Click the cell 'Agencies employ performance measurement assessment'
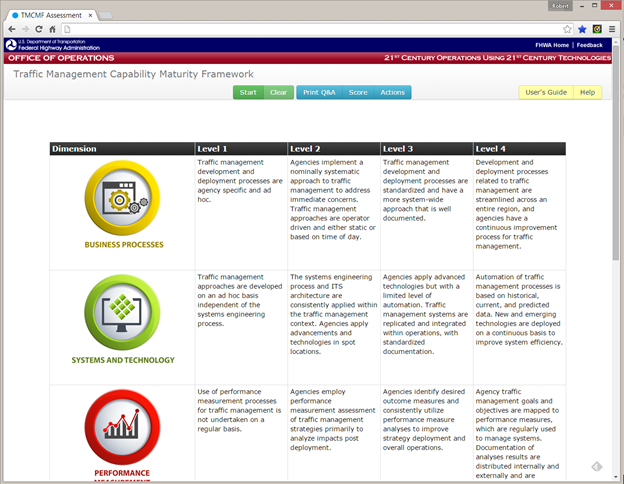Image resolution: width=624 pixels, height=484 pixels. [334, 433]
